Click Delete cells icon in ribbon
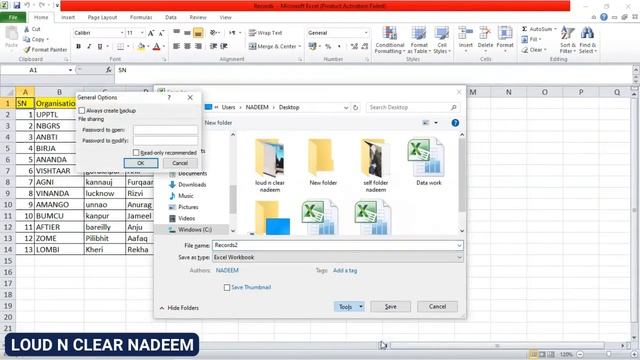Viewport: 640px width, 360px height. click(485, 33)
